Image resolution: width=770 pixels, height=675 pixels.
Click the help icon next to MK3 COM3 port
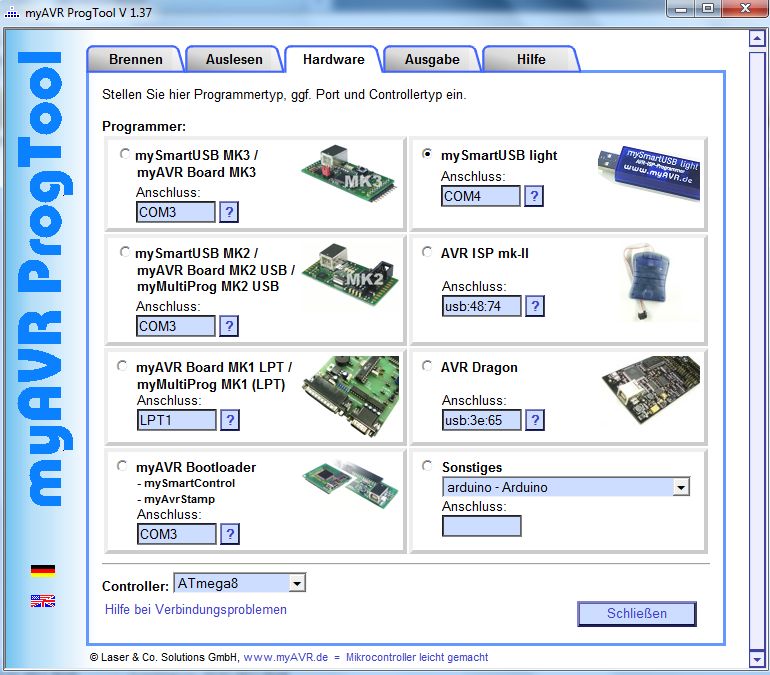229,213
